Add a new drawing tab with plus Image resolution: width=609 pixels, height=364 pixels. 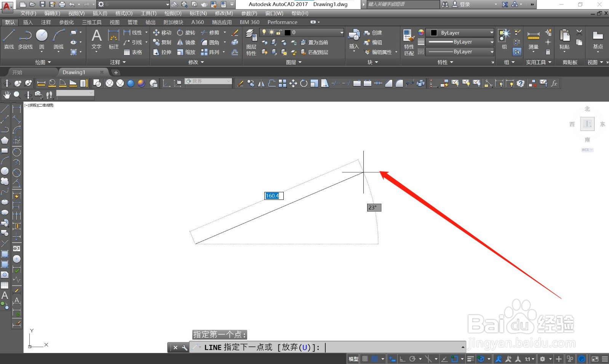click(x=116, y=72)
